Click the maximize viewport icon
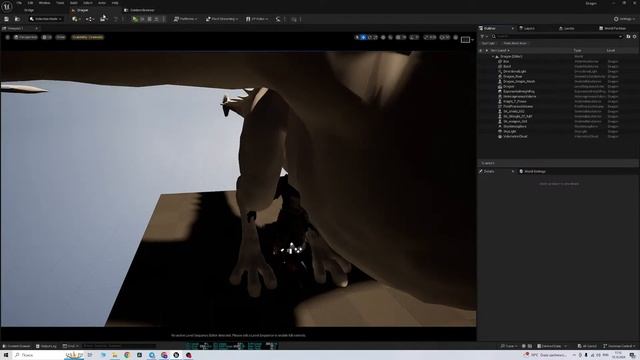Screen dimensions: 640x360 (x=456, y=37)
